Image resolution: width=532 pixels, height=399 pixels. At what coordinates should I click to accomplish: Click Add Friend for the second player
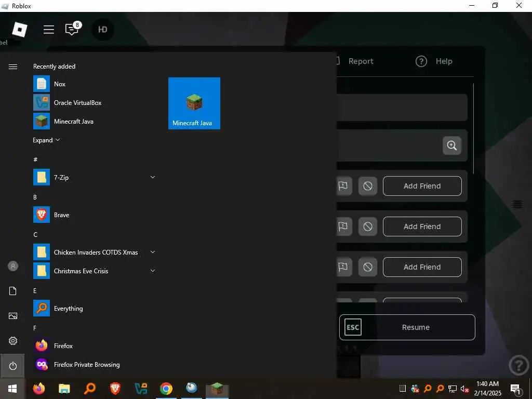coord(422,227)
